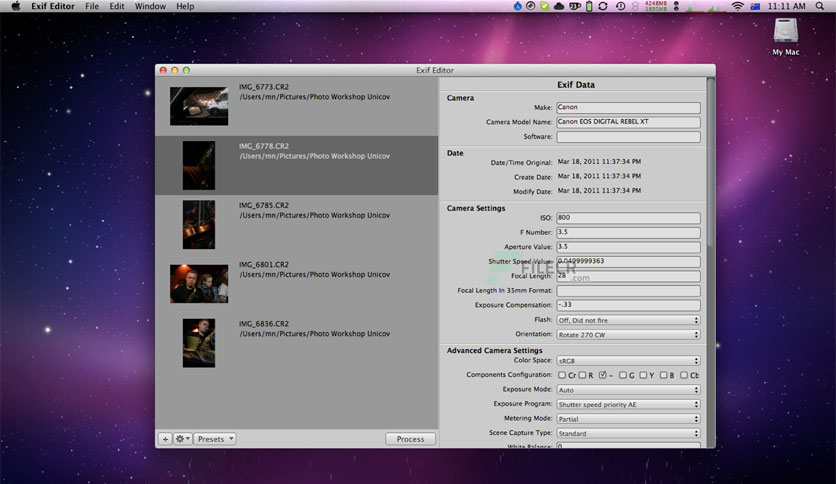Click the empty Software field
Image resolution: width=836 pixels, height=484 pixels.
pos(628,136)
